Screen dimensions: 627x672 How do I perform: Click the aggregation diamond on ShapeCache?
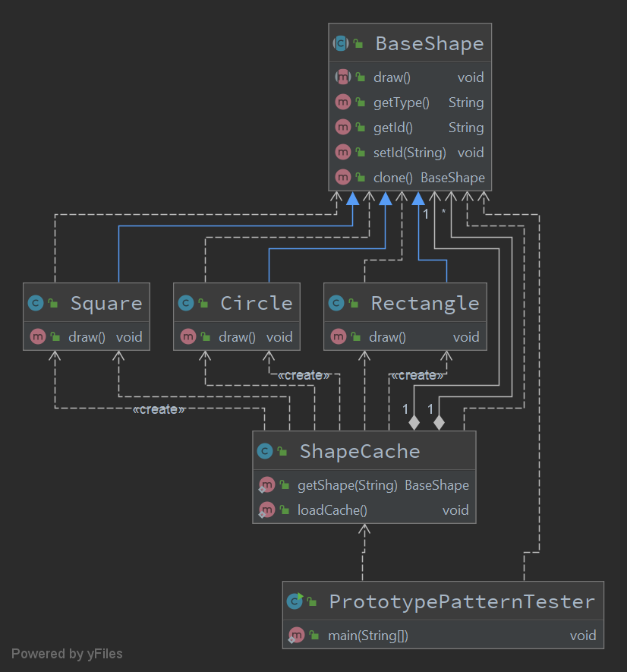(414, 422)
